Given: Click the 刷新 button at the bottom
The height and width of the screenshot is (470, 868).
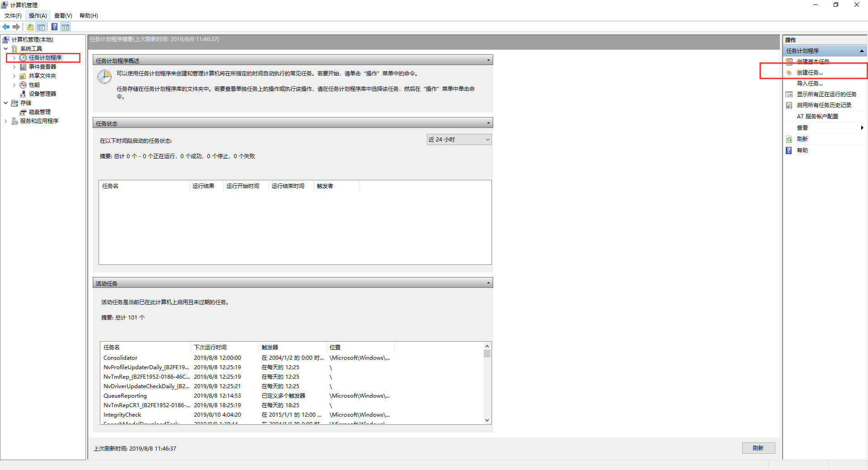Looking at the screenshot, I should click(x=759, y=448).
